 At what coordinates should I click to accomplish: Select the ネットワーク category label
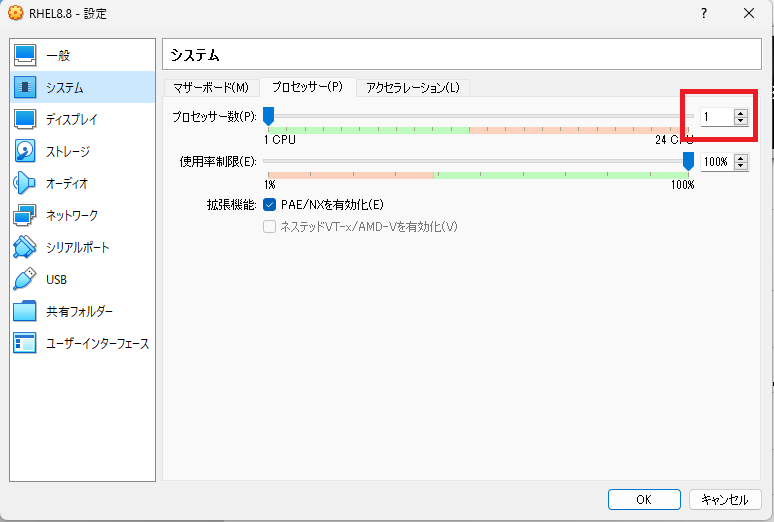tap(72, 216)
